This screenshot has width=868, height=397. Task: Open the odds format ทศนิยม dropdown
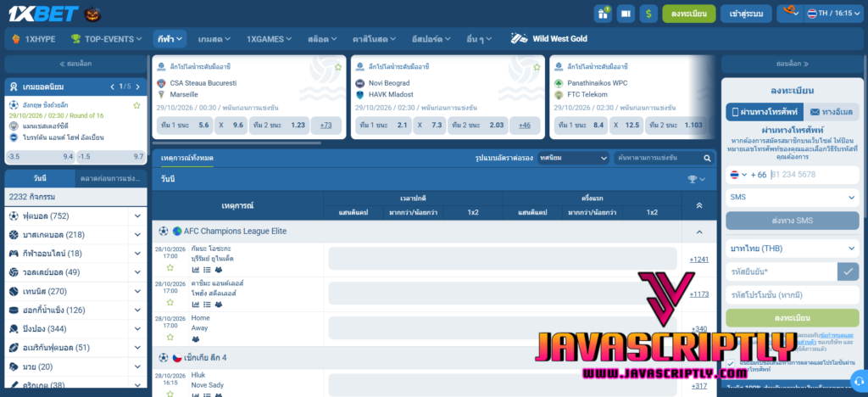click(x=574, y=159)
